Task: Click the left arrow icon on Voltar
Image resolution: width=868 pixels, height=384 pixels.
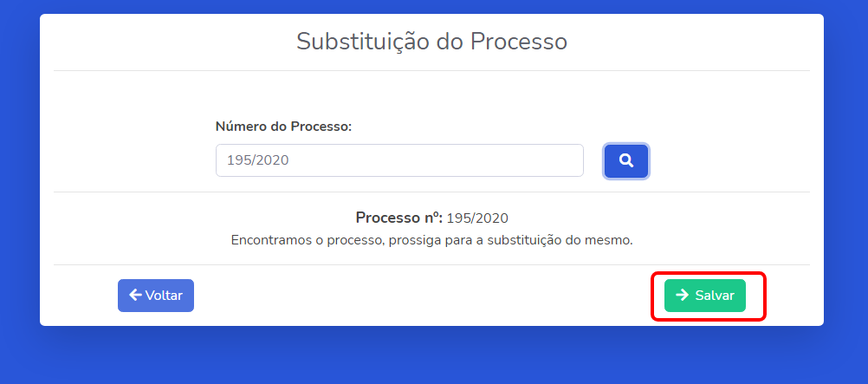Action: point(135,295)
